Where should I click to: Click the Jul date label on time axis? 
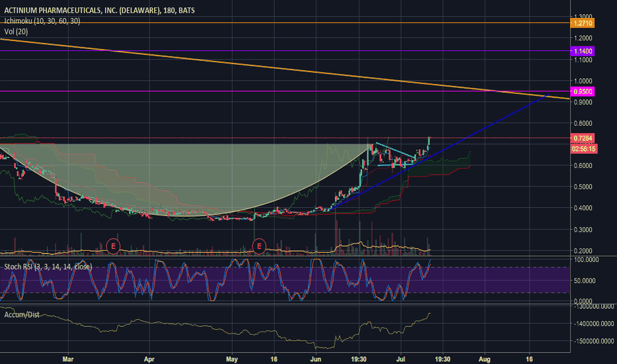(x=401, y=359)
